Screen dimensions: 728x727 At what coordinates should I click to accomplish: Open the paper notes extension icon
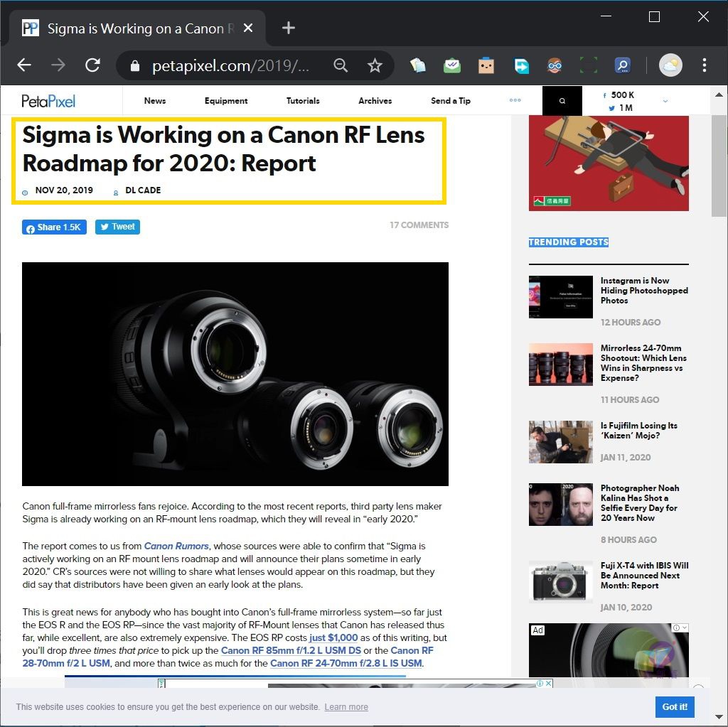point(417,65)
